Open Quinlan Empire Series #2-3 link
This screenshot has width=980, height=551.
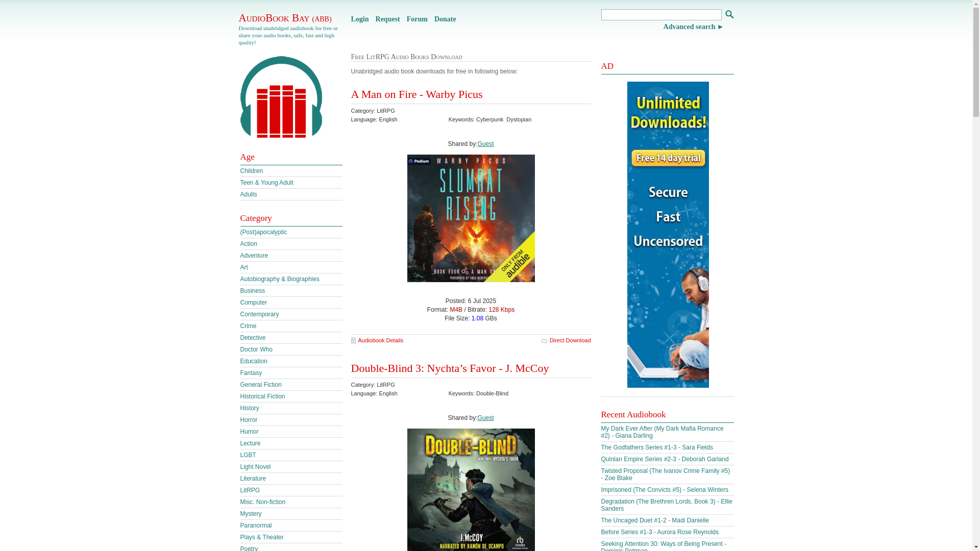coord(665,459)
